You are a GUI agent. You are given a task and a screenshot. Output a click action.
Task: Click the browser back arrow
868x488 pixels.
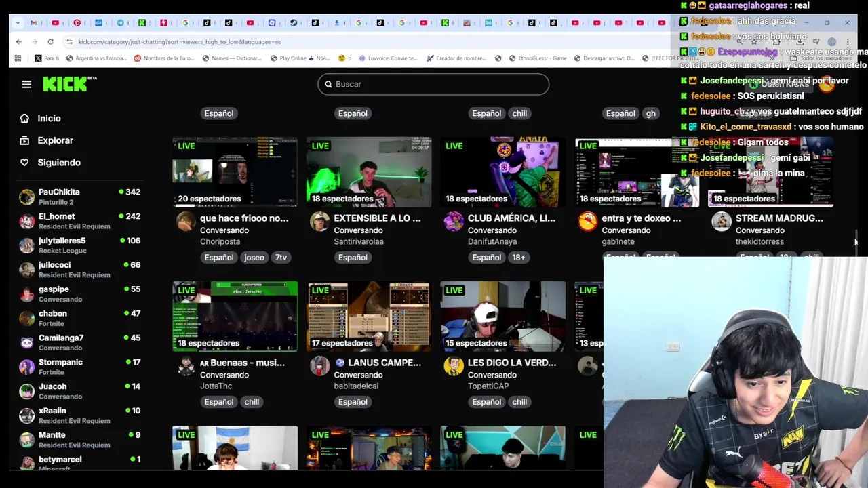[18, 42]
